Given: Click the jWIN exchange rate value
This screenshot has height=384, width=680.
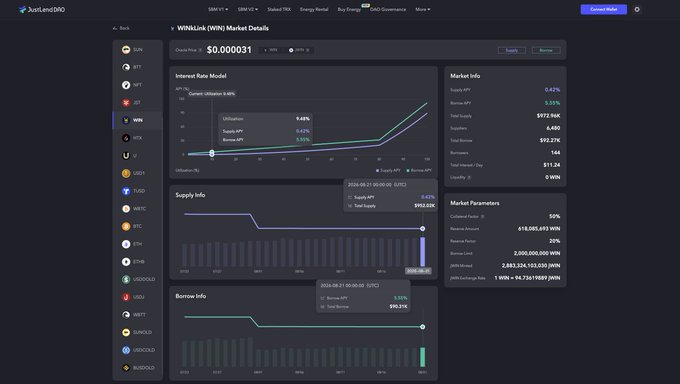Looking at the screenshot, I should point(527,278).
